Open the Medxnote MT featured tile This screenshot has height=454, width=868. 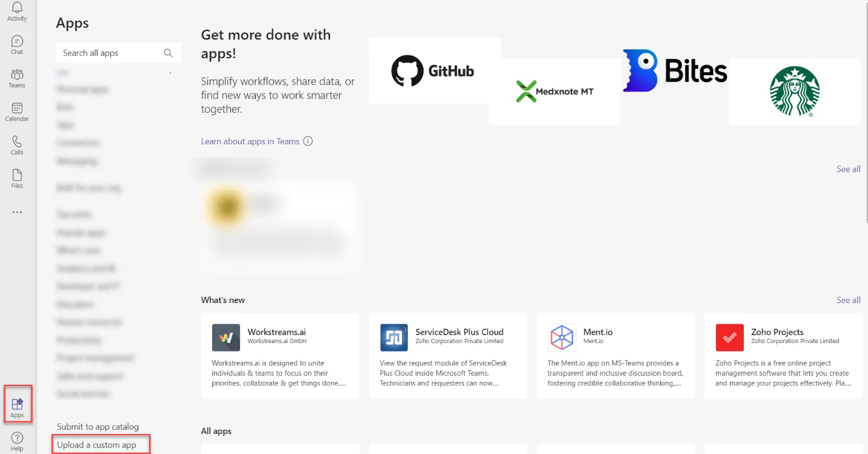point(555,92)
